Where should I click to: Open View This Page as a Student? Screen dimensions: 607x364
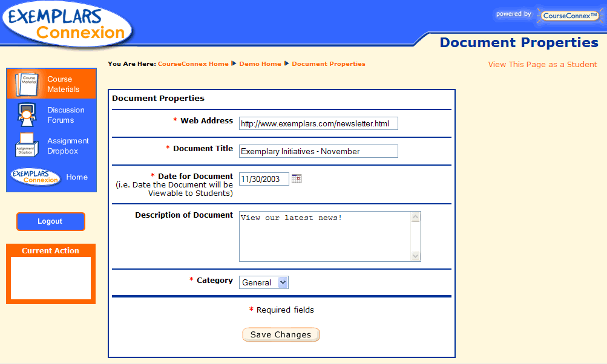pyautogui.click(x=542, y=65)
